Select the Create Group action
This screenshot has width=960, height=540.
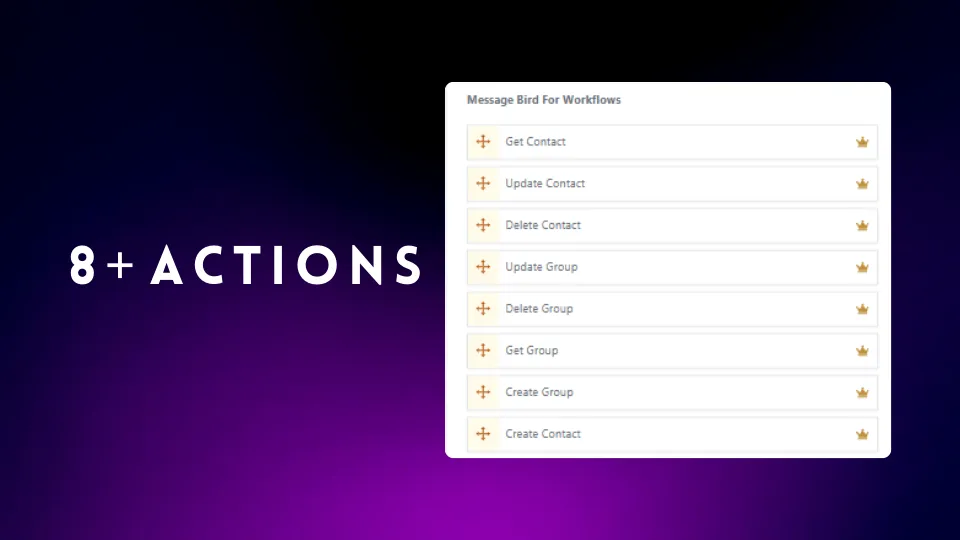pos(672,392)
